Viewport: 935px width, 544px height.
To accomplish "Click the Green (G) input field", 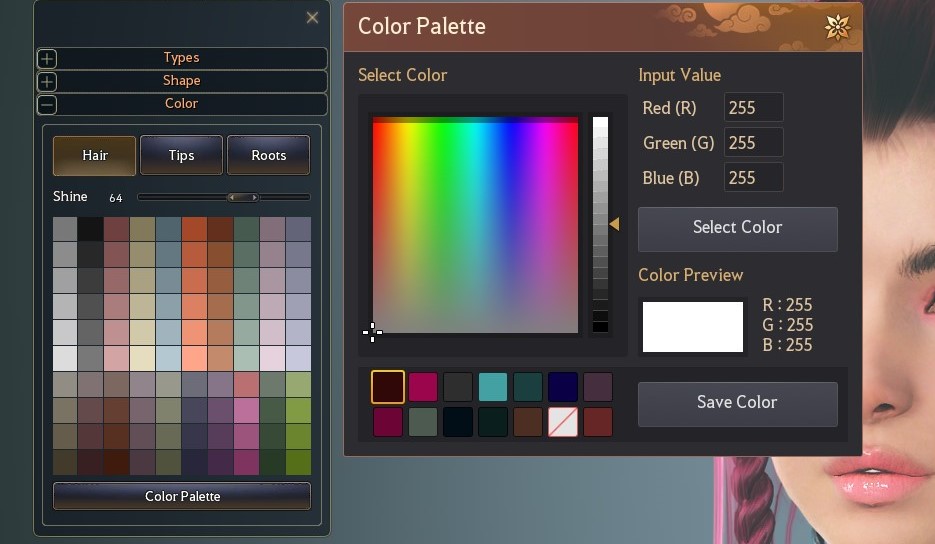I will (753, 143).
